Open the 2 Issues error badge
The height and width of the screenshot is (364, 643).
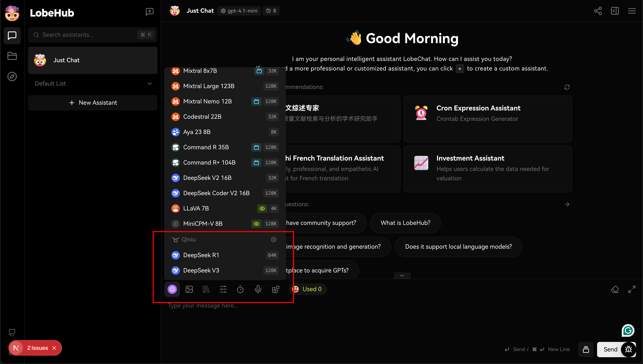37,348
